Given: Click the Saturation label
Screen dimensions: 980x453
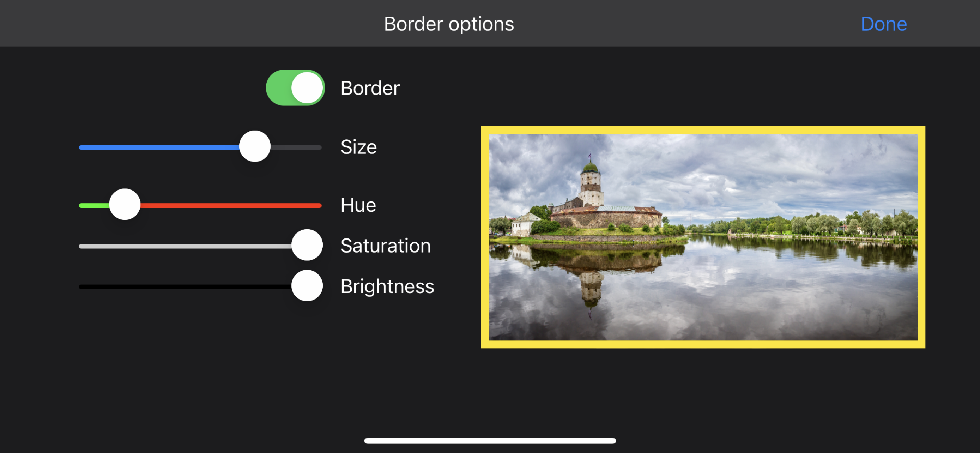Looking at the screenshot, I should tap(385, 246).
